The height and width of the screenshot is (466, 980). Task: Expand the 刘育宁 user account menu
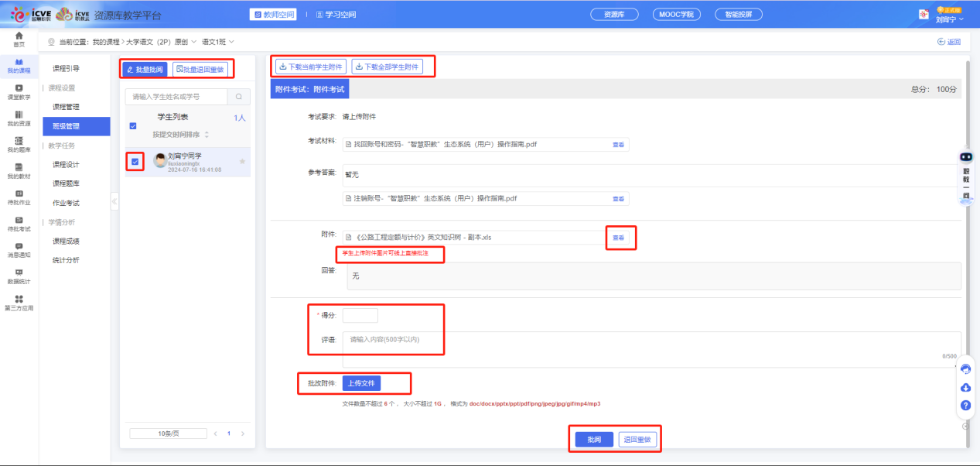[950, 19]
